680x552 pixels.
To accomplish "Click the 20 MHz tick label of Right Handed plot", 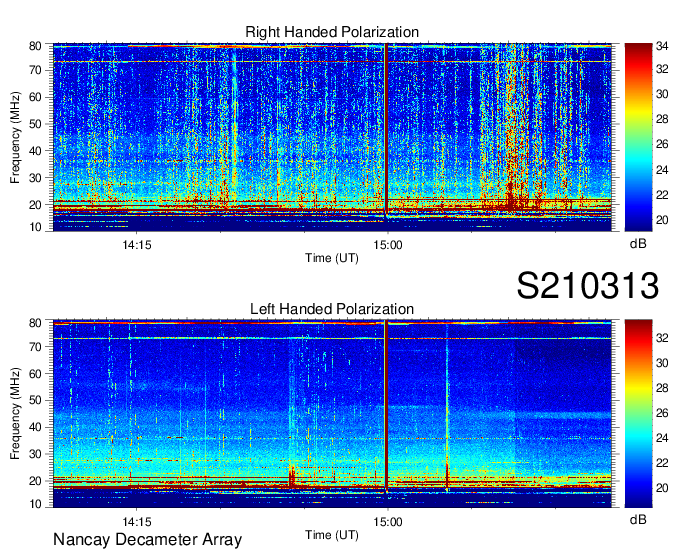I will (x=35, y=205).
